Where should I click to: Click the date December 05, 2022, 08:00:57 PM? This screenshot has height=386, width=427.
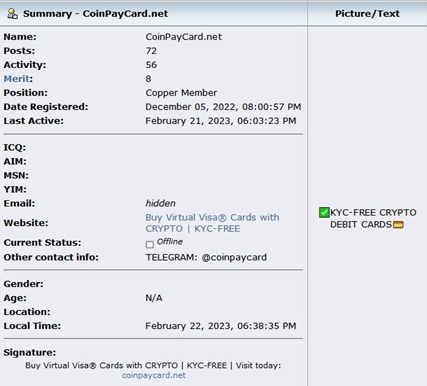click(x=223, y=107)
